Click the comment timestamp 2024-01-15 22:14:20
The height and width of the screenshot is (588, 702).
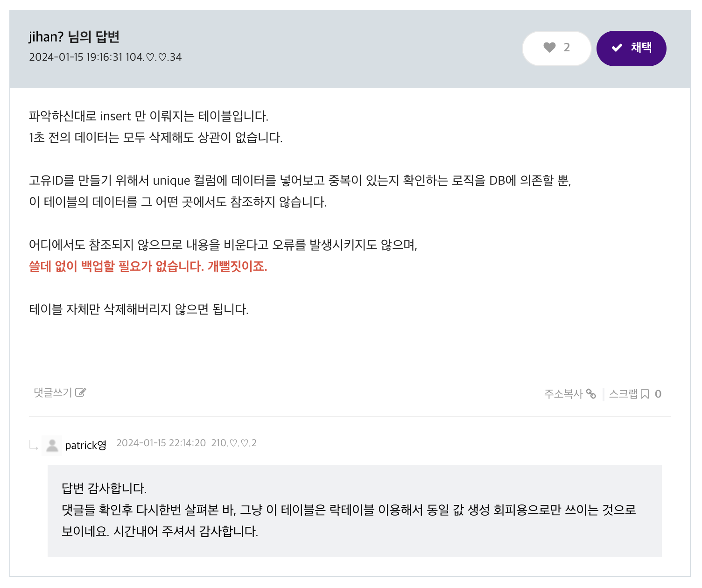(161, 443)
